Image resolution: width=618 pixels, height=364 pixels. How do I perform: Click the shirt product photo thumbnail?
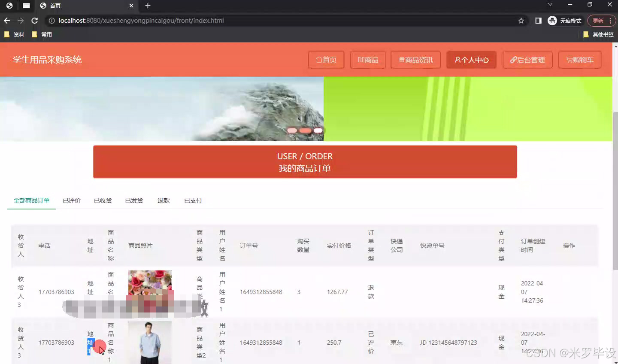coord(150,342)
